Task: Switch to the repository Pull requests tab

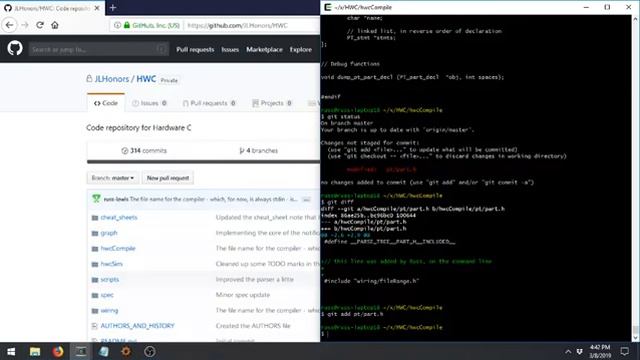Action: click(209, 103)
